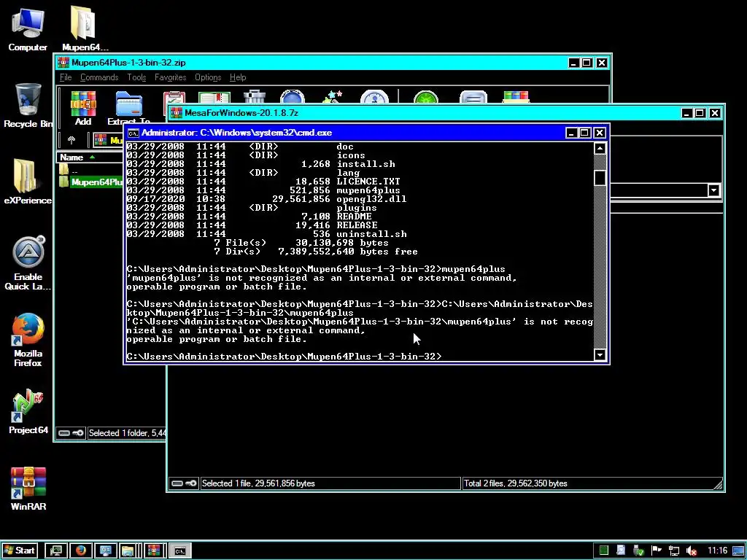747x560 pixels.
Task: Click 'Selected 1 file, 29,561,856 bytes' status text
Action: click(x=258, y=483)
